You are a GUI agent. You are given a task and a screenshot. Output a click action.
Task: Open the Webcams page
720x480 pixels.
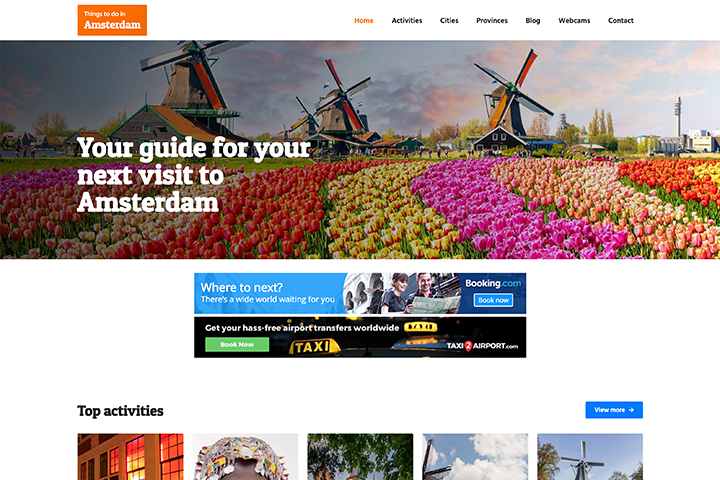click(x=574, y=21)
